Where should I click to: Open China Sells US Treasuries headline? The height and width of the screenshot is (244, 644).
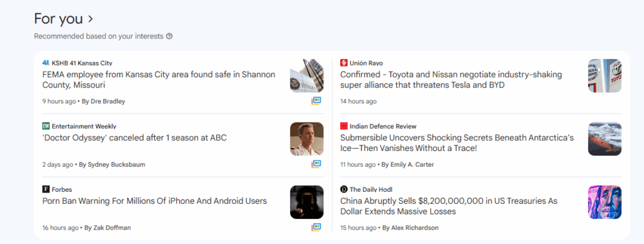(448, 206)
